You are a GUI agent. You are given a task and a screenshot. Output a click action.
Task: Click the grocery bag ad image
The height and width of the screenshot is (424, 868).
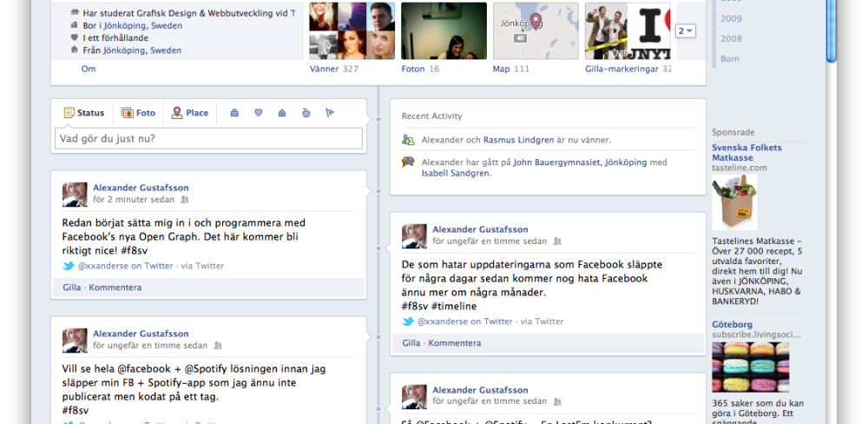[x=734, y=202]
